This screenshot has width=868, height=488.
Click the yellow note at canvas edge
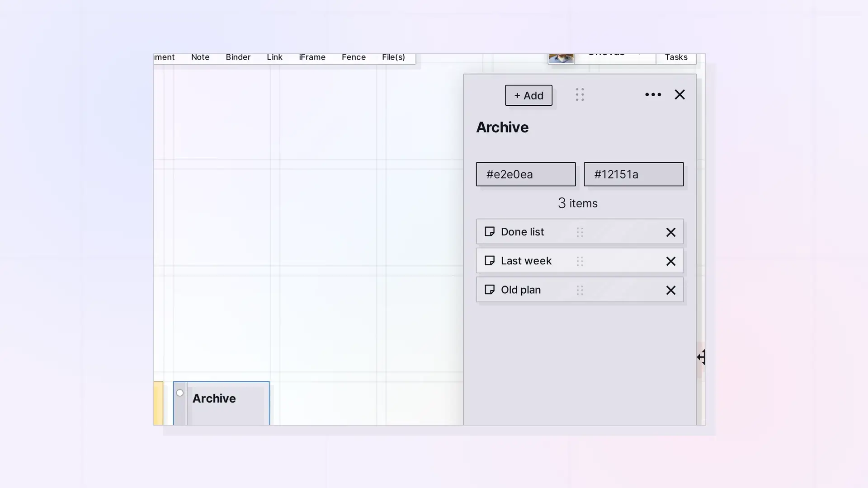158,403
